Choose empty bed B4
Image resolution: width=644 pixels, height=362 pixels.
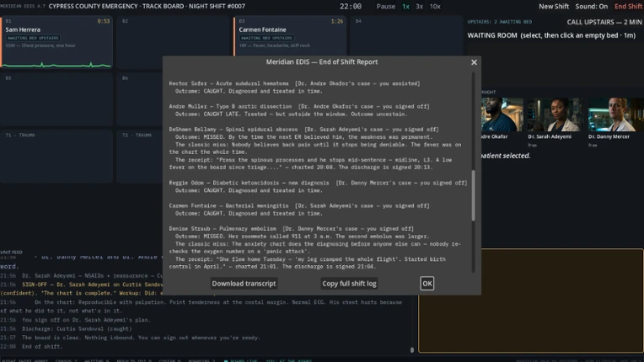coord(406,36)
